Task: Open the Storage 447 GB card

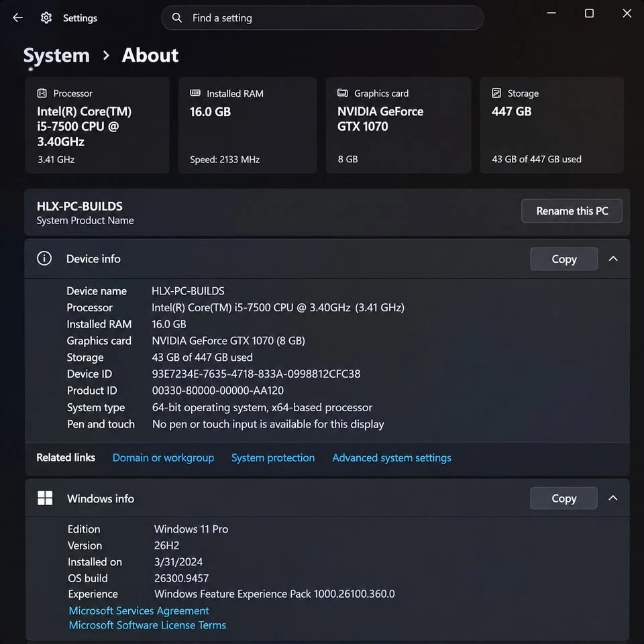Action: coord(552,125)
